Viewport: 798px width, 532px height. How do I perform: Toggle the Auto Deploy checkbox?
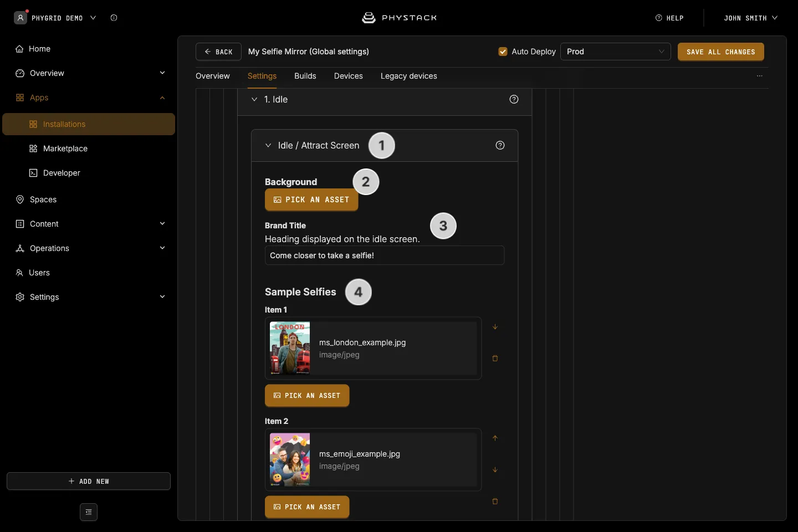pyautogui.click(x=503, y=52)
